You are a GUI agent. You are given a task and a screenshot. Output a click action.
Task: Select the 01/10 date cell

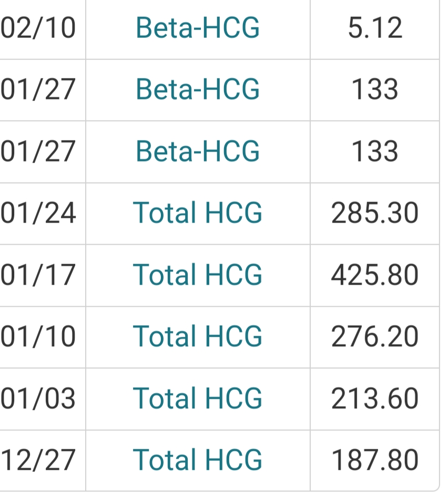38,336
